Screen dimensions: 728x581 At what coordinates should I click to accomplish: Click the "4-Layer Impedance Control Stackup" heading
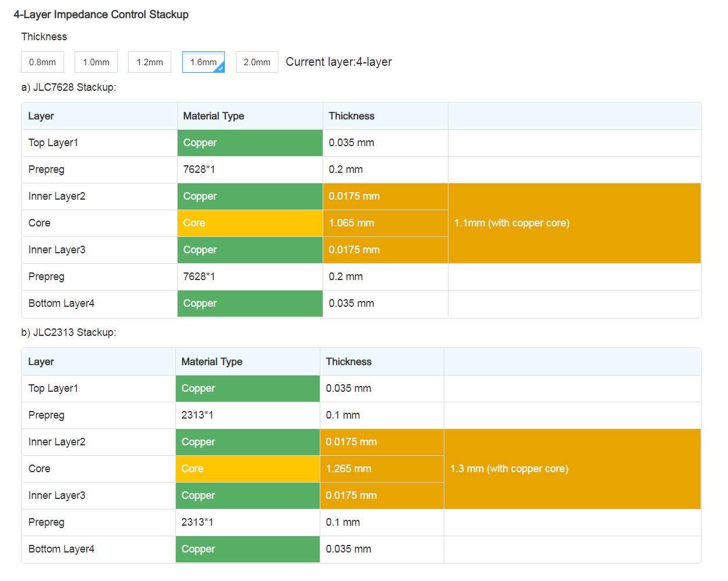(x=101, y=15)
